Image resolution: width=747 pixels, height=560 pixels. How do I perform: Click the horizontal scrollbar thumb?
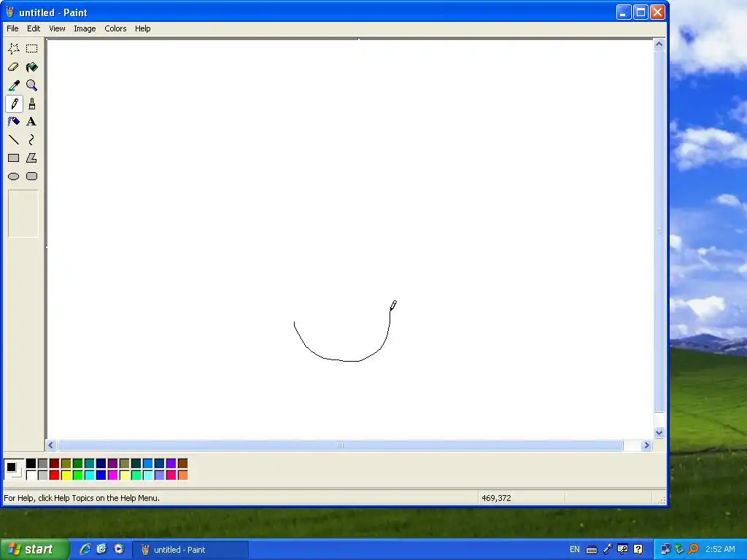coord(340,446)
